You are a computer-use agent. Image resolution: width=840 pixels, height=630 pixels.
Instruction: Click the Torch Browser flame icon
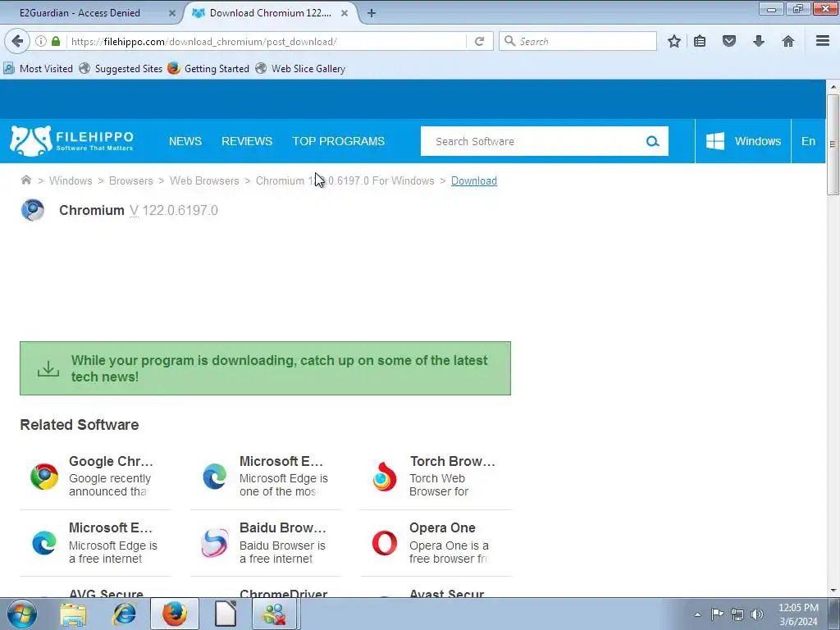[385, 477]
